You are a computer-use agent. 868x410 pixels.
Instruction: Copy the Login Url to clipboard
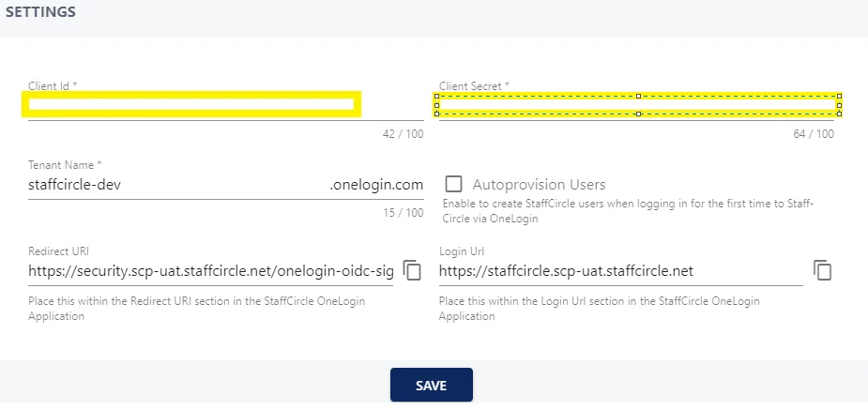pyautogui.click(x=823, y=270)
